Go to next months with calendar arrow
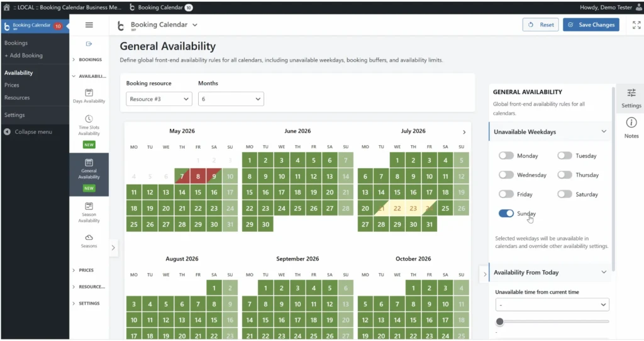 [464, 132]
